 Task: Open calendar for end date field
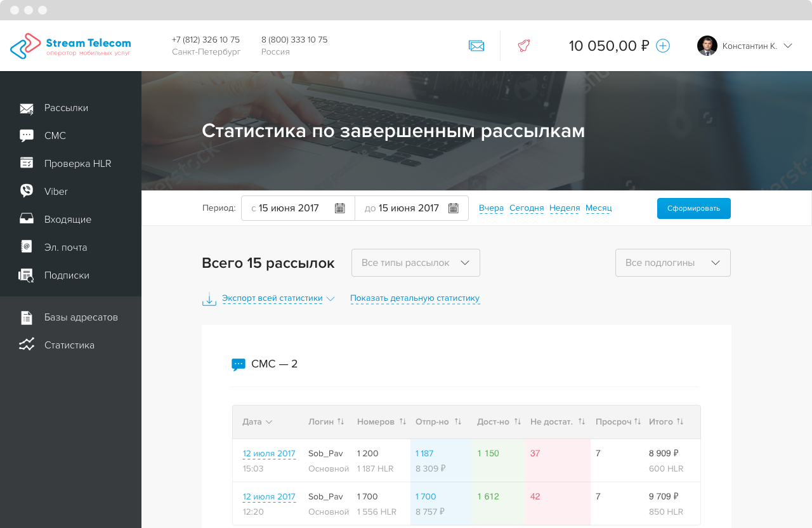pos(454,208)
